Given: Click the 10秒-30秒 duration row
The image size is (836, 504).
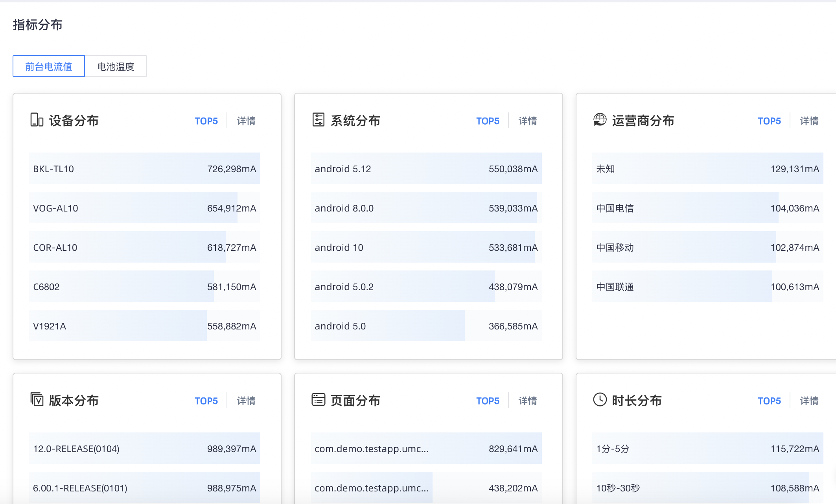Looking at the screenshot, I should [708, 487].
